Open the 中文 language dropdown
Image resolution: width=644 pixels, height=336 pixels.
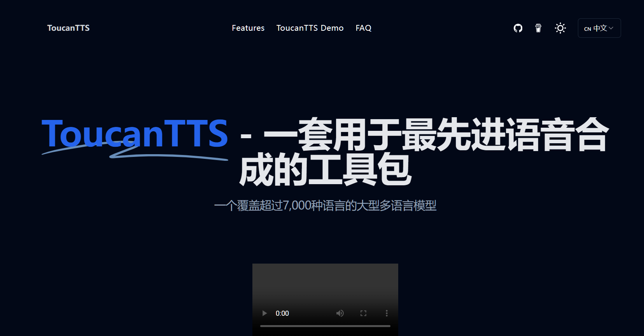(x=599, y=28)
